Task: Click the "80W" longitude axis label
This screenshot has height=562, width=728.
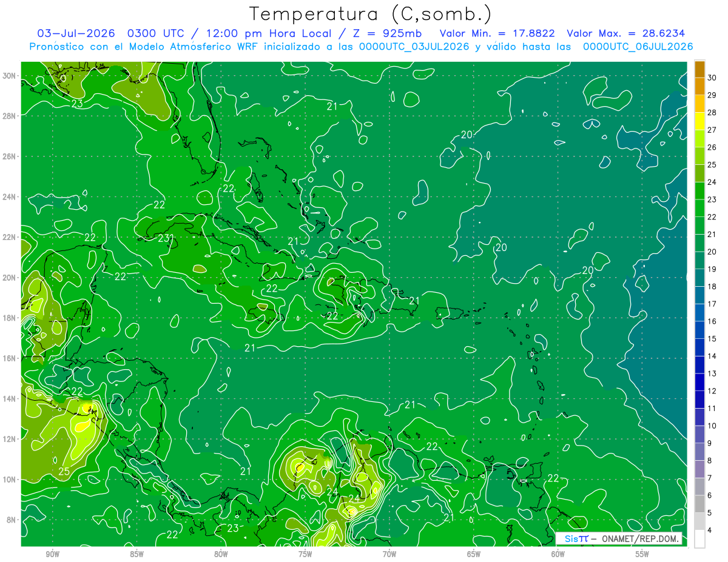Action: point(221,554)
